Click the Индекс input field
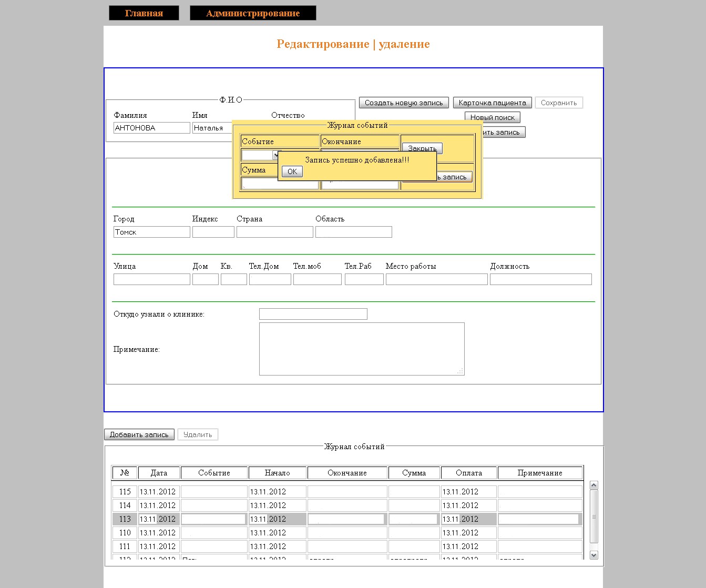706x588 pixels. click(x=213, y=232)
